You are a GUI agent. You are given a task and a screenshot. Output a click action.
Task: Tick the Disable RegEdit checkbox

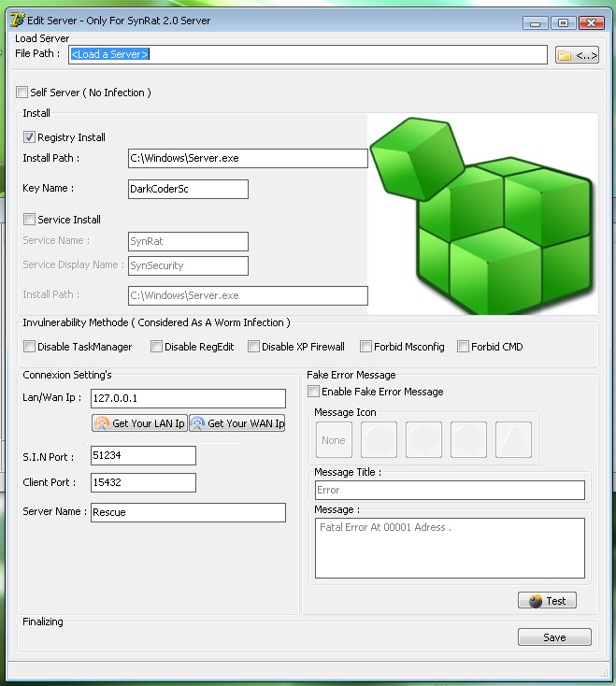156,347
